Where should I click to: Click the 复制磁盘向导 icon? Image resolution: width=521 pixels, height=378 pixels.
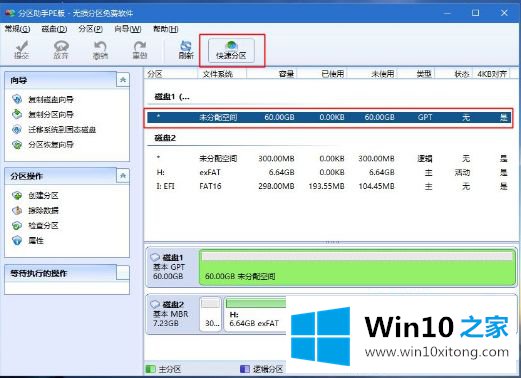(17, 99)
